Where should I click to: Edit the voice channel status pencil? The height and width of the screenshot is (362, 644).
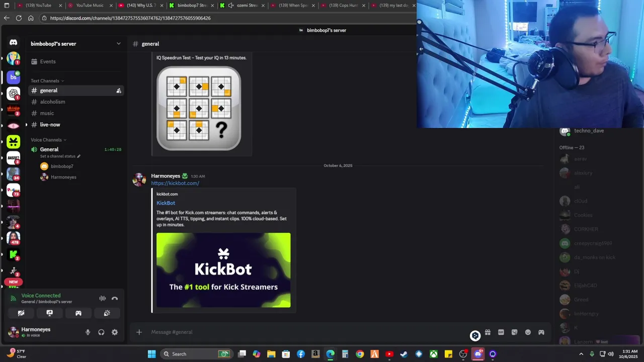pyautogui.click(x=79, y=156)
